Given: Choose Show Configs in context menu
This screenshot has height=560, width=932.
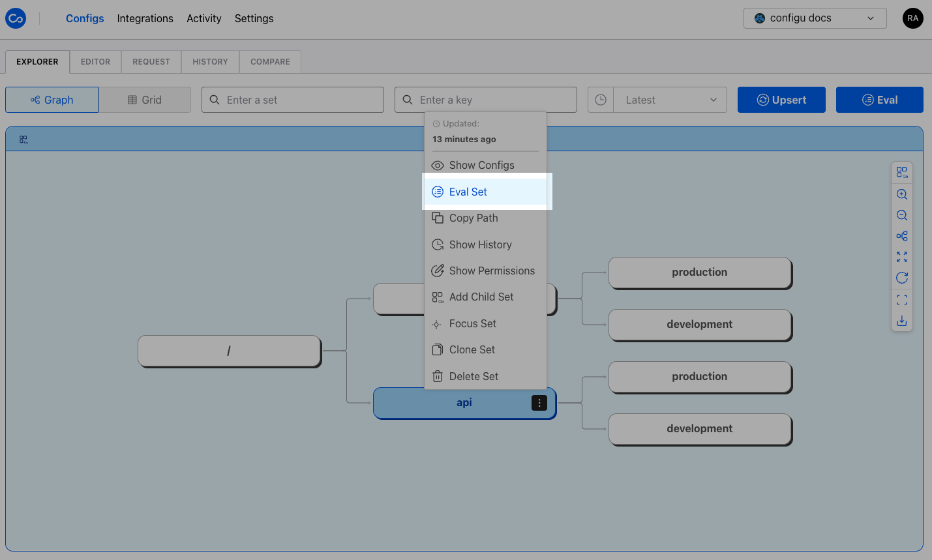Looking at the screenshot, I should [485, 166].
